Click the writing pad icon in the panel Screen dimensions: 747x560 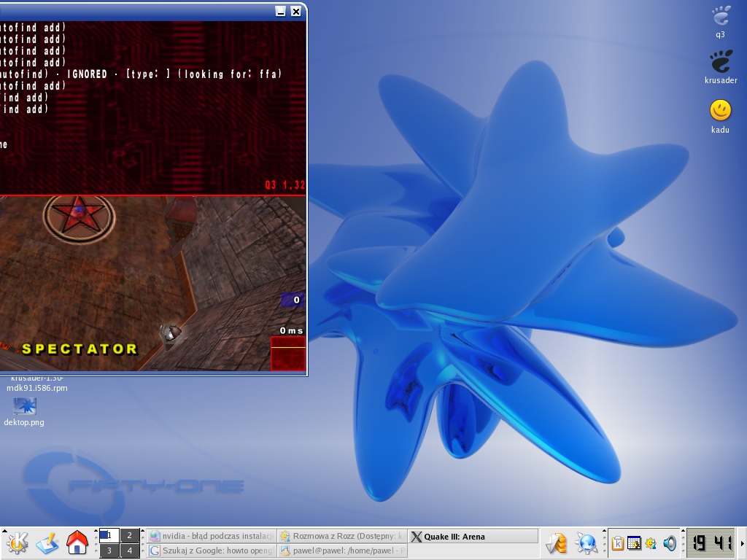pos(47,542)
